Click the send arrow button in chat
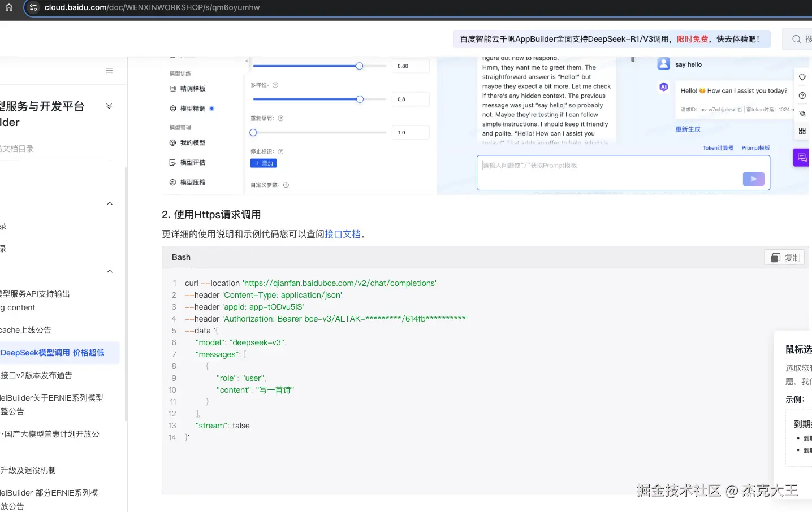 [x=753, y=179]
